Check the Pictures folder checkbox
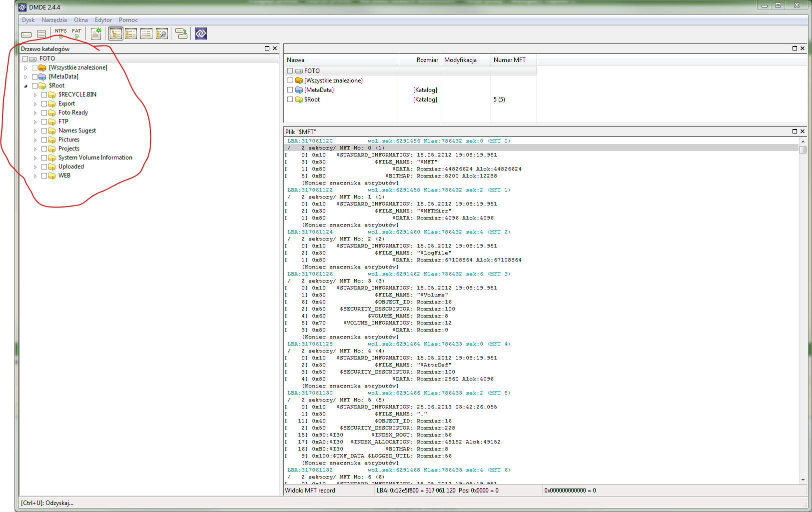The image size is (812, 512). pos(44,139)
